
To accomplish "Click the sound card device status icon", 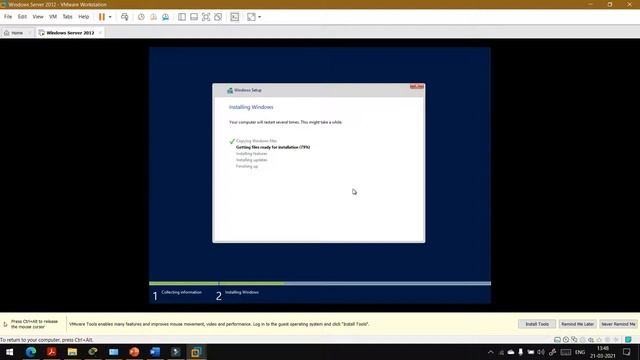I will point(591,340).
